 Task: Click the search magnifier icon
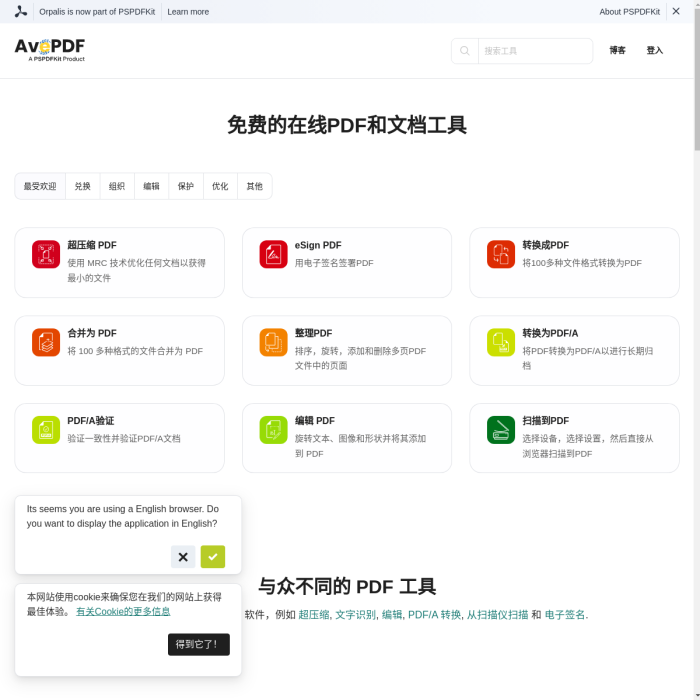[x=465, y=51]
